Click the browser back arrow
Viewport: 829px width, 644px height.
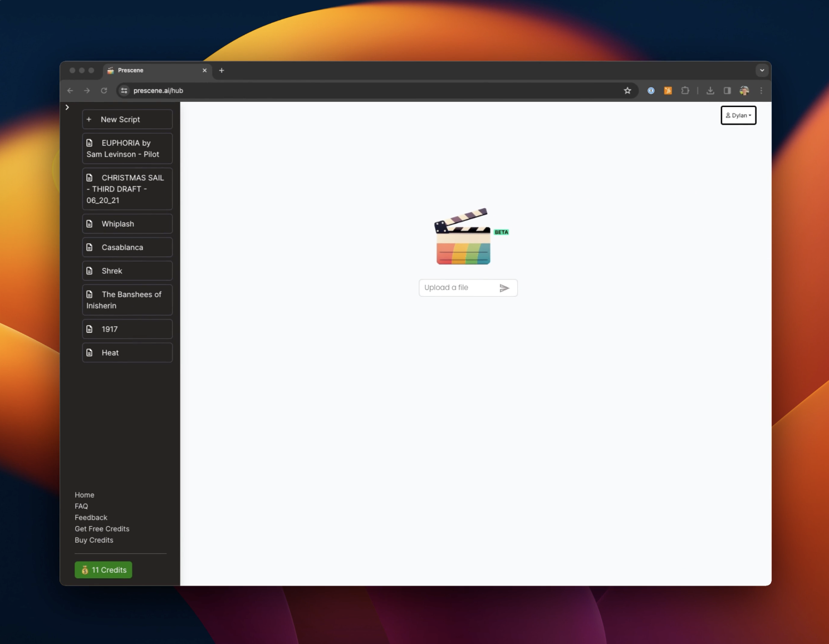70,91
